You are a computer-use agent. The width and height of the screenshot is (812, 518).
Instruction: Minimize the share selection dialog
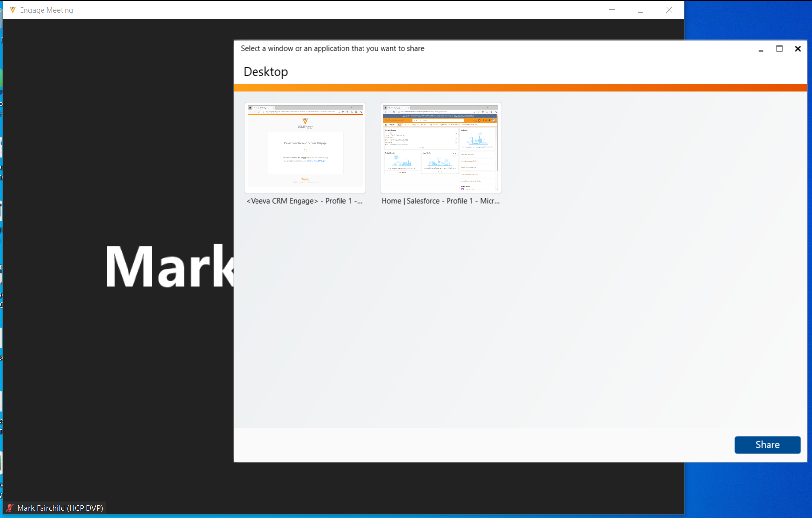pos(761,49)
